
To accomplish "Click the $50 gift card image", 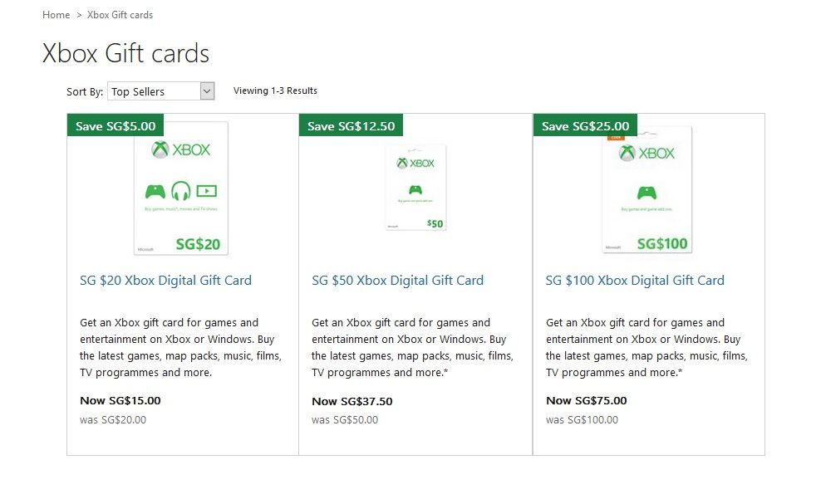I will pos(415,188).
